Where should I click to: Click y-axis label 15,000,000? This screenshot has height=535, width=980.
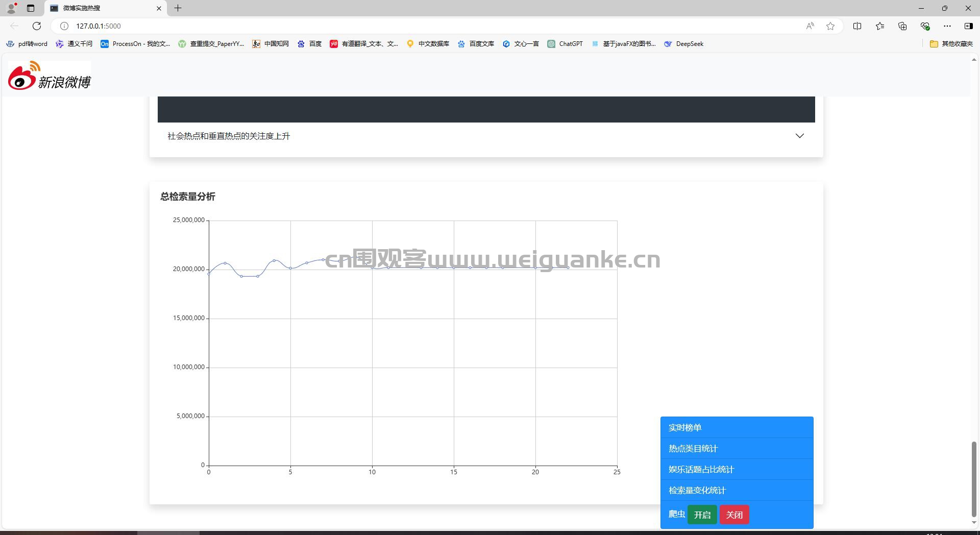189,318
